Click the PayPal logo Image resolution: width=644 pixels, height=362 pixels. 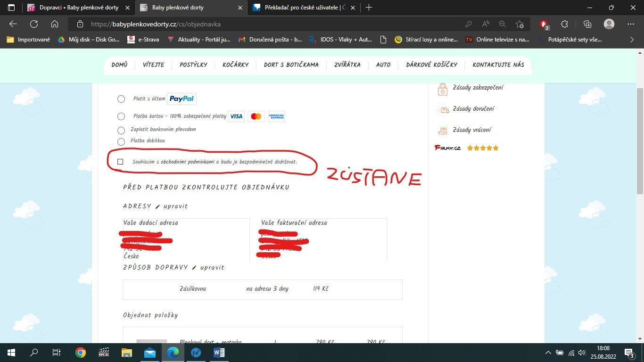182,99
